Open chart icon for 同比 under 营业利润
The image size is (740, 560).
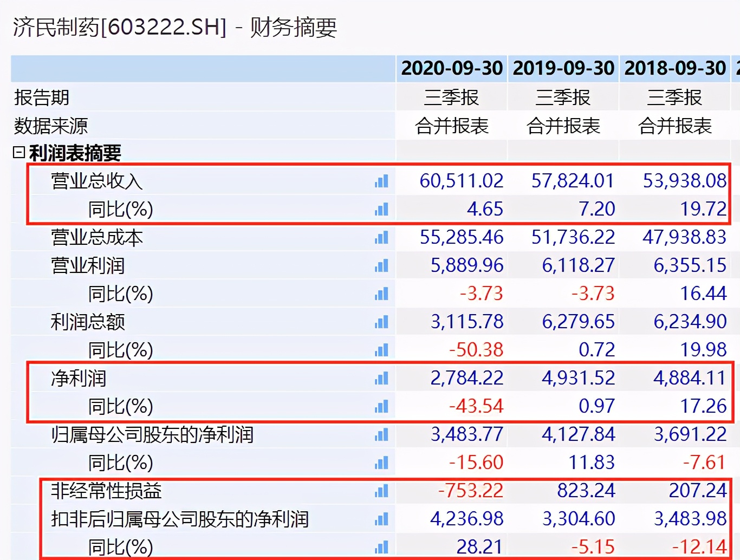(x=381, y=294)
